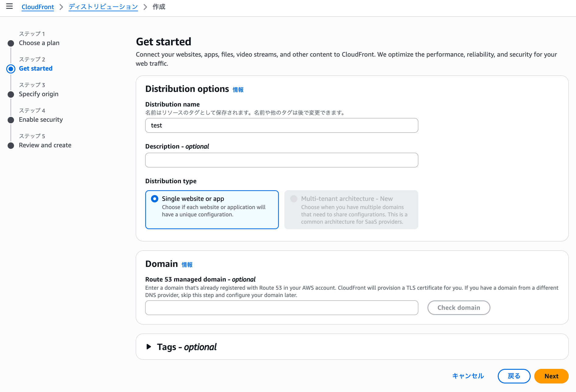Go to ディストリビューション breadcrumb link
Screen dimensions: 576x392
point(103,7)
